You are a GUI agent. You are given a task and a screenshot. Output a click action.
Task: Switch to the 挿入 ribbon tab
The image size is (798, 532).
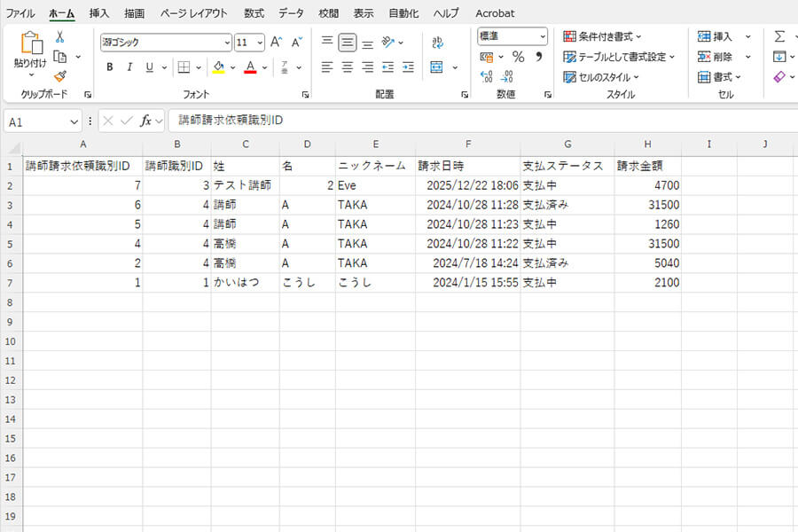pos(99,13)
